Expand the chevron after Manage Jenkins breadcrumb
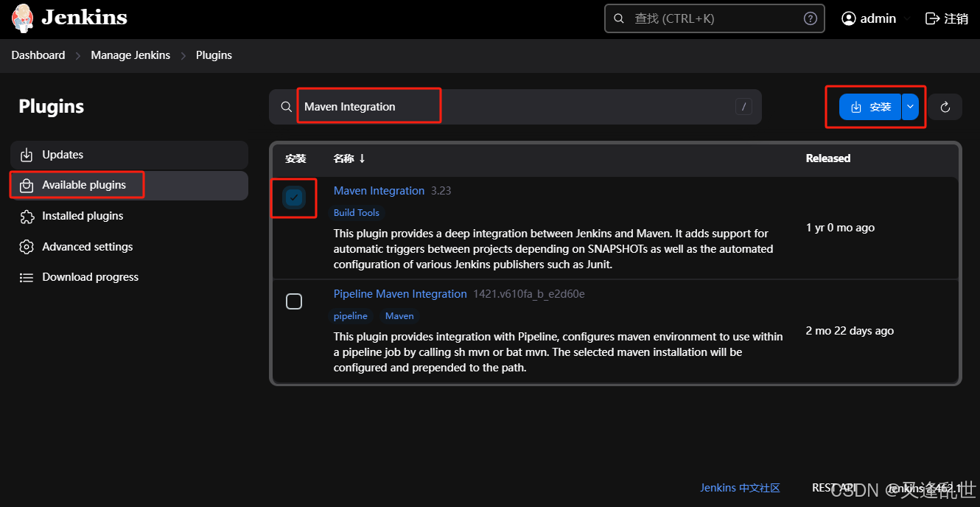The height and width of the screenshot is (507, 980). point(183,55)
